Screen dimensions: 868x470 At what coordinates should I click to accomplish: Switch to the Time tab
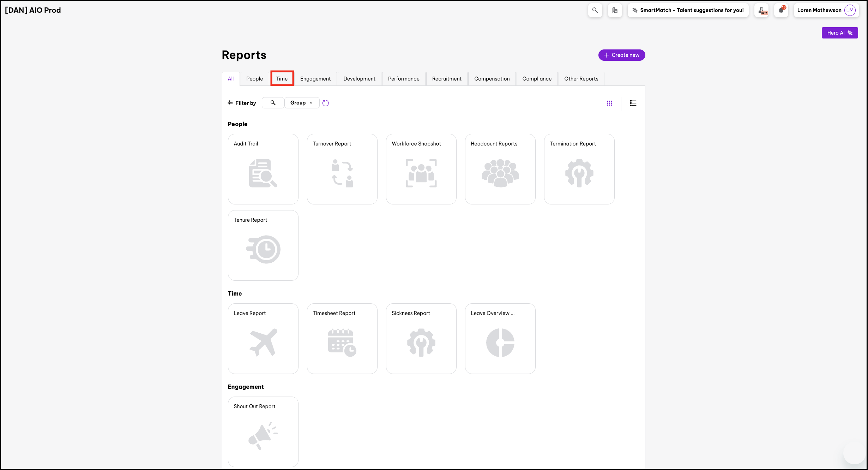pos(282,79)
